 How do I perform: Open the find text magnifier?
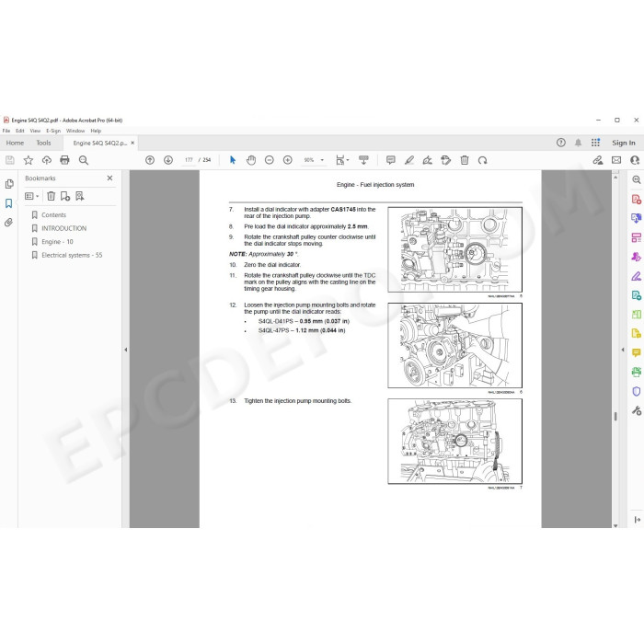84,160
